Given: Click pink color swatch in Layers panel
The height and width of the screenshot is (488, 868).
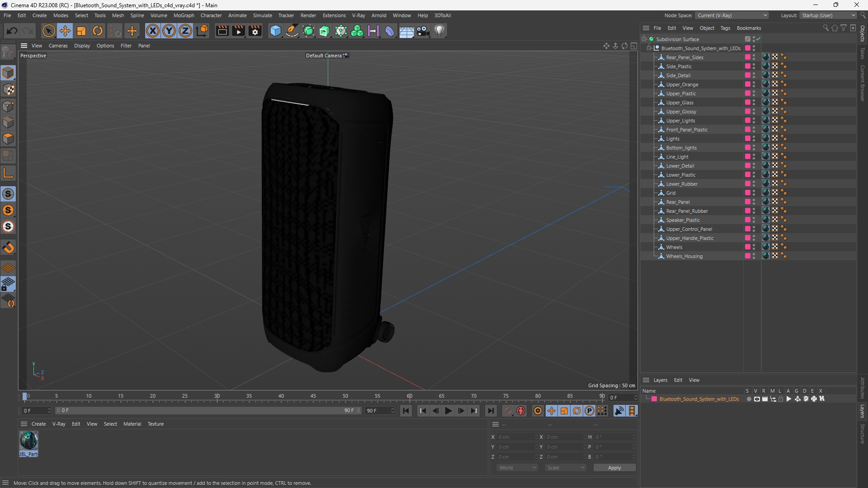Looking at the screenshot, I should click(654, 399).
